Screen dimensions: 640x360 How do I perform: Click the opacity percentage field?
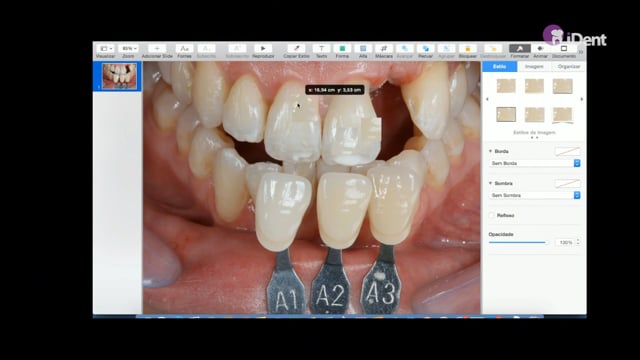(565, 242)
